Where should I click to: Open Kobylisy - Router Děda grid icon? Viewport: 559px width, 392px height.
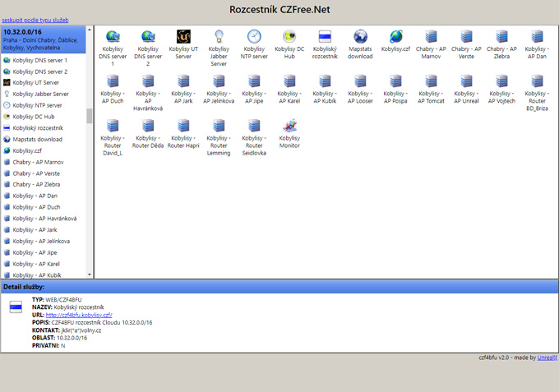(148, 126)
